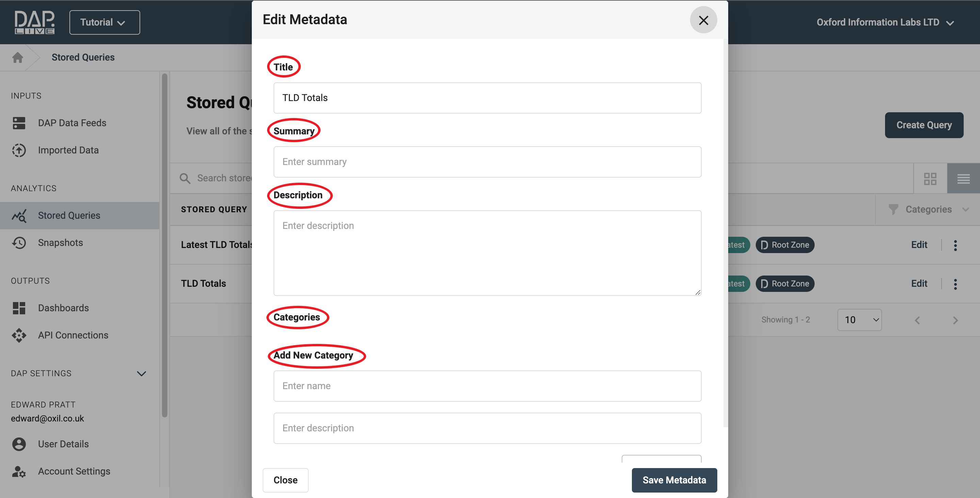The image size is (980, 498).
Task: Open Snapshots in the sidebar
Action: (60, 243)
